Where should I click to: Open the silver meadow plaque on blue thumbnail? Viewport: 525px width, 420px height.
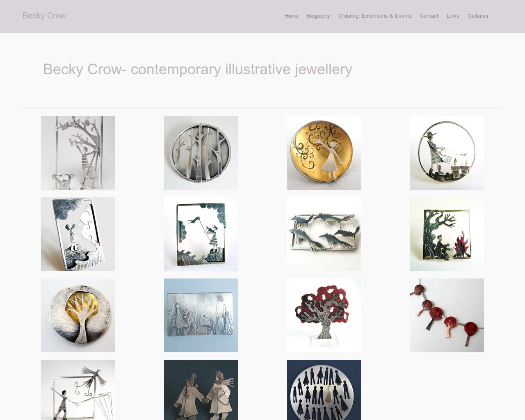(201, 315)
